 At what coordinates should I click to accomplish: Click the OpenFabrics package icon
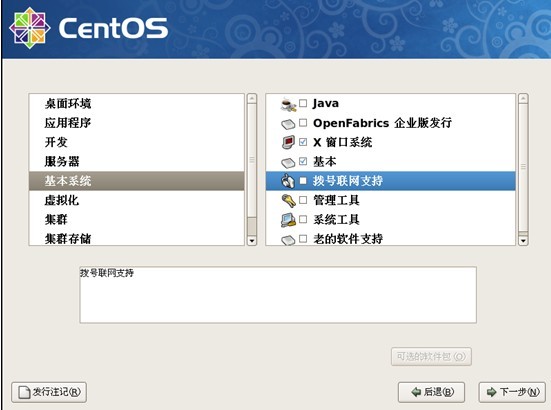tap(288, 124)
